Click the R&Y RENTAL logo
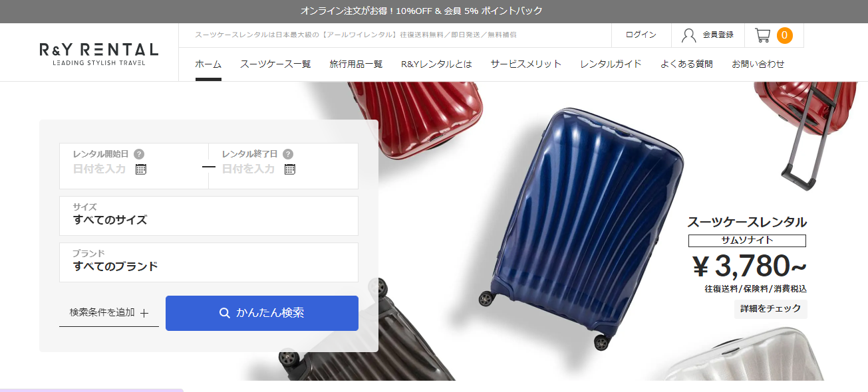 (98, 54)
